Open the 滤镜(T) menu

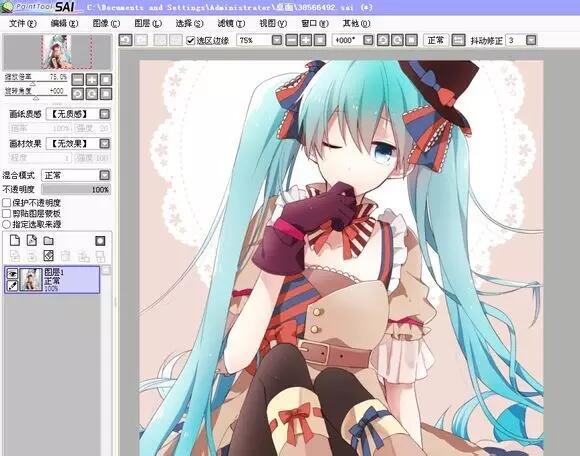(231, 23)
